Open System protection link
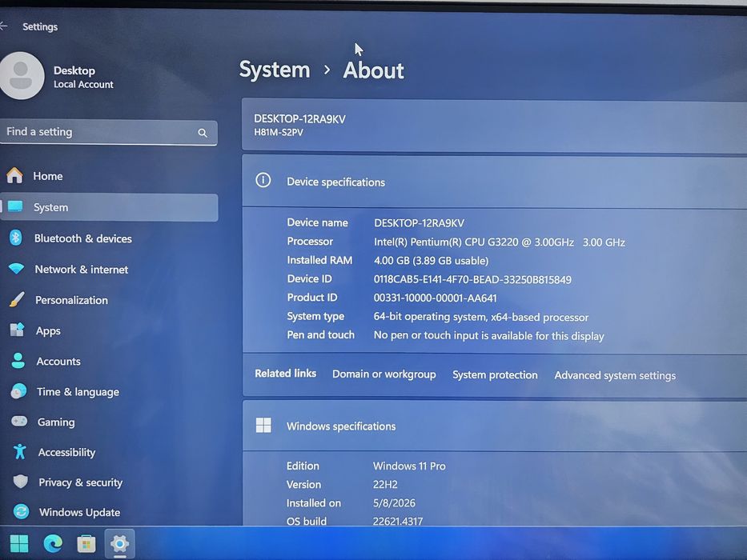This screenshot has width=747, height=560. (x=495, y=374)
